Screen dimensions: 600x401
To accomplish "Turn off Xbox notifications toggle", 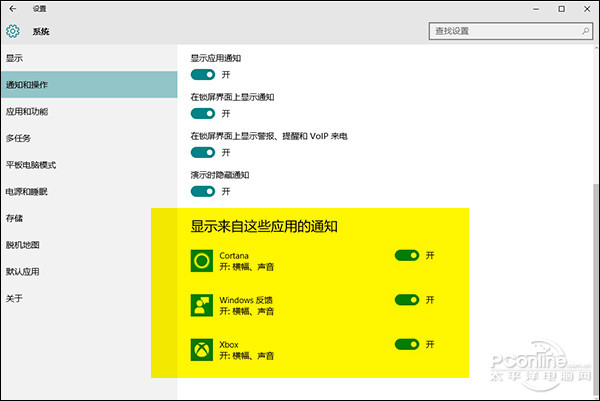I will click(407, 344).
